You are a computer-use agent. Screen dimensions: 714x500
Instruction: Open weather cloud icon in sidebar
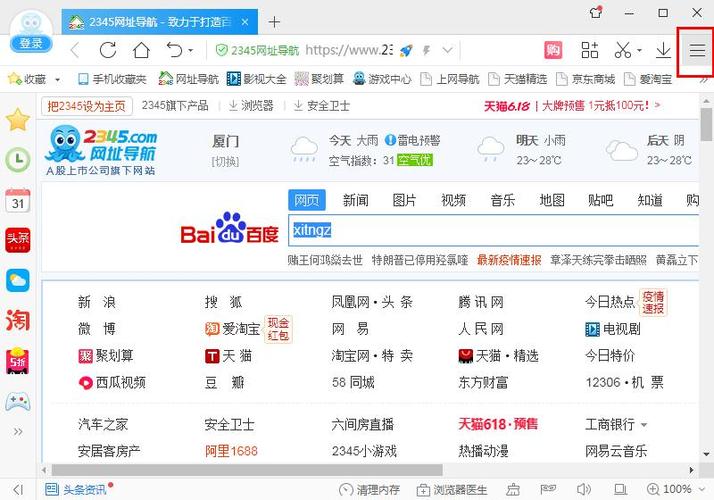(x=18, y=280)
